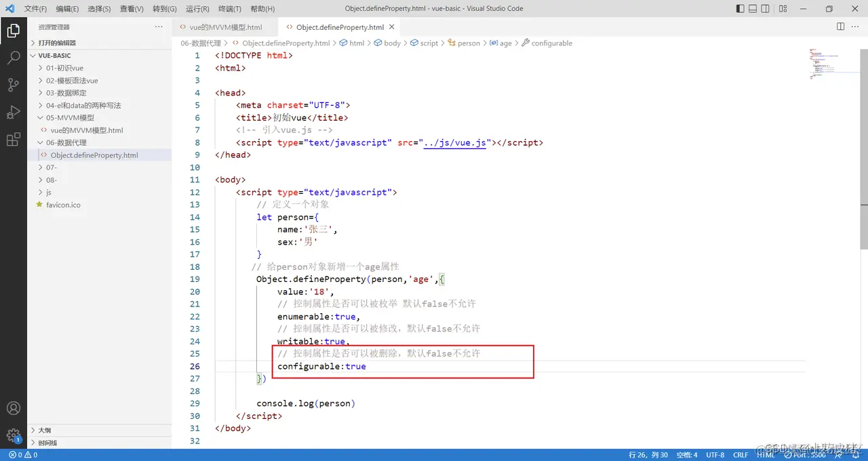Collapse the VUE-BASIC root folder
The image size is (868, 461).
pos(99,56)
